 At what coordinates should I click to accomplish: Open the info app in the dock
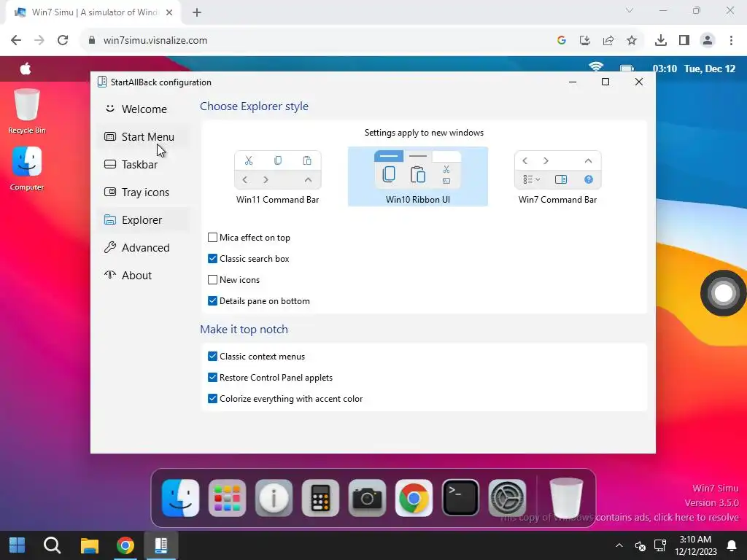coord(274,498)
